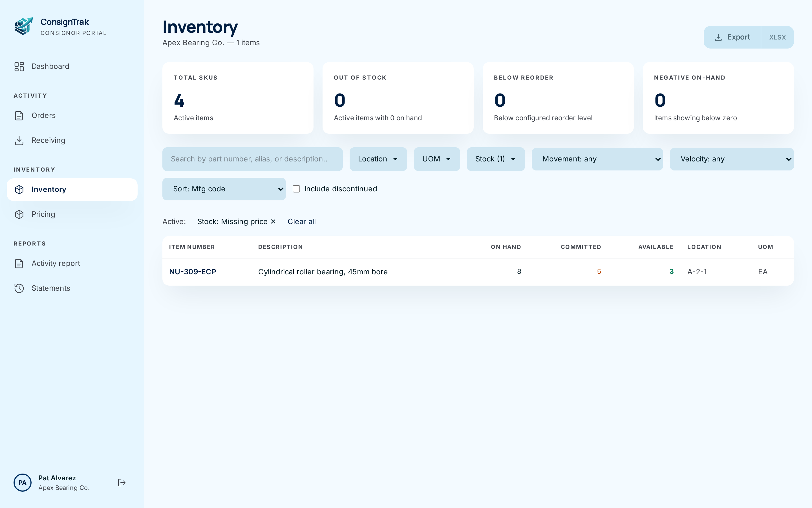Viewport: 812px width, 508px height.
Task: Click the log out icon
Action: pyautogui.click(x=122, y=483)
